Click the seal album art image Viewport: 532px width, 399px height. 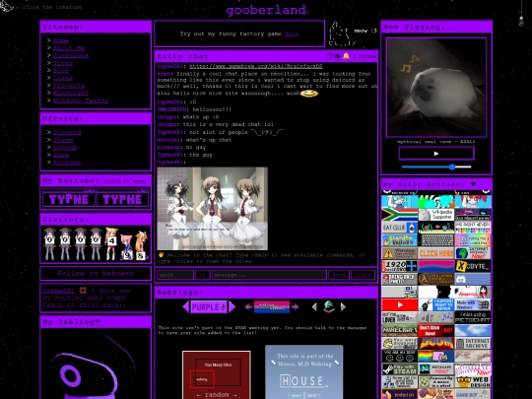coord(436,88)
